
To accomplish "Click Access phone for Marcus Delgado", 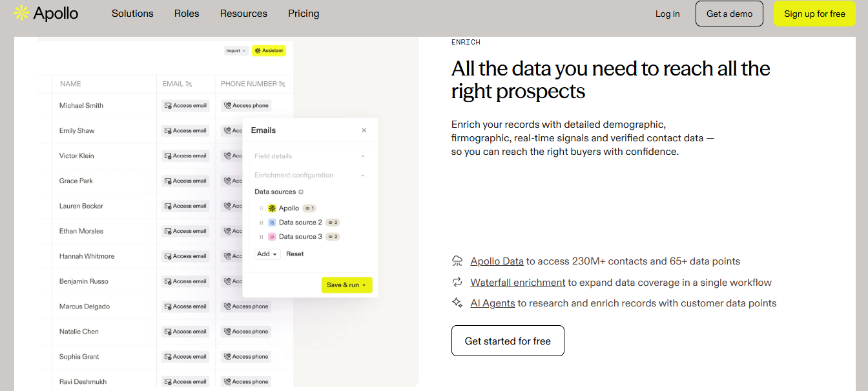I will click(x=246, y=307).
